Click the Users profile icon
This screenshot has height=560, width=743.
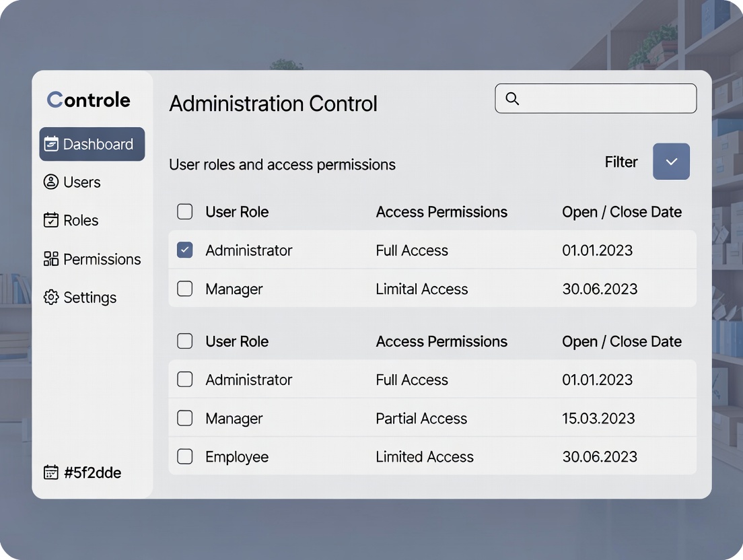click(x=51, y=182)
